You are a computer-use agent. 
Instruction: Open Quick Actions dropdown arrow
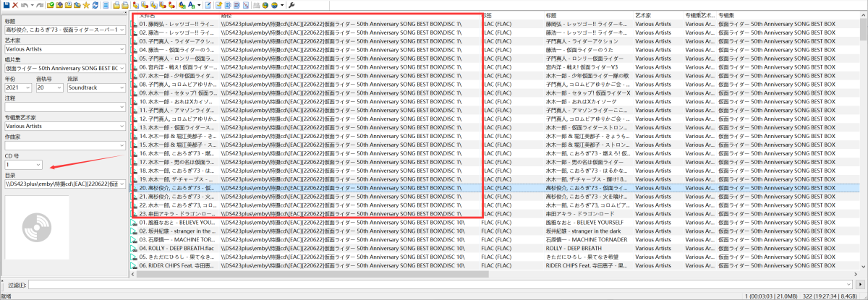pyautogui.click(x=199, y=5)
